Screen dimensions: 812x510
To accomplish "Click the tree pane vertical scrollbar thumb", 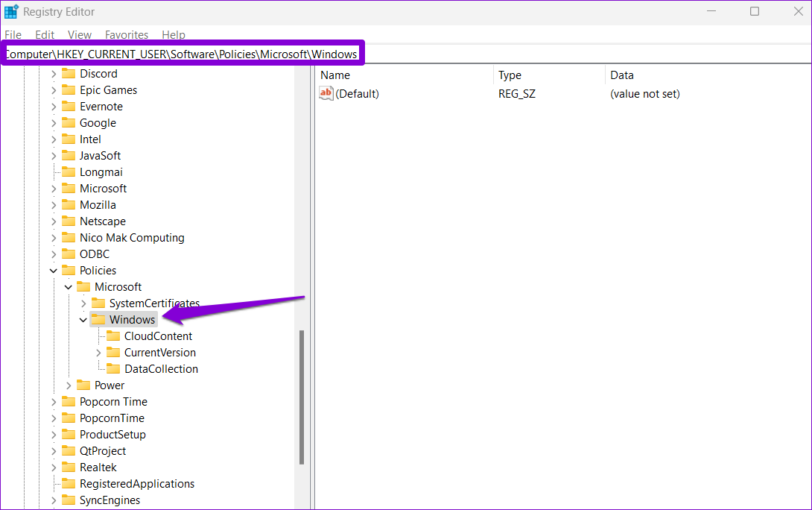I will (302, 397).
